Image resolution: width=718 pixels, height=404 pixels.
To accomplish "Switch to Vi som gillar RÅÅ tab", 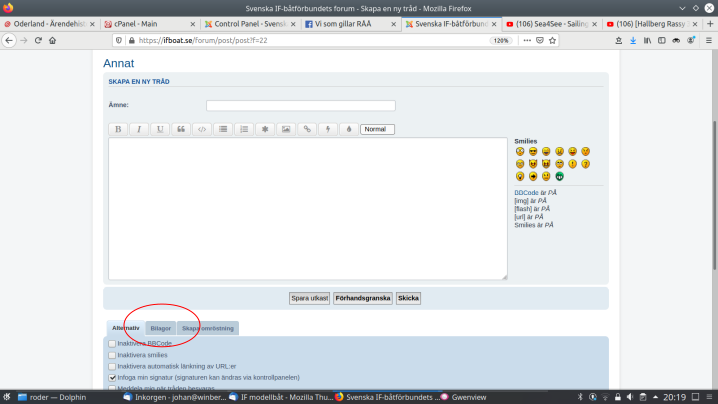I will pos(349,24).
